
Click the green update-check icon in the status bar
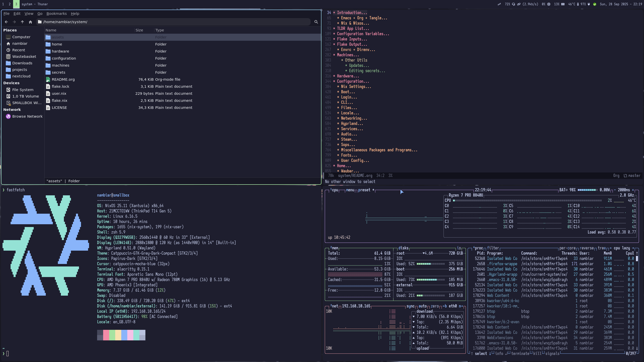(595, 4)
